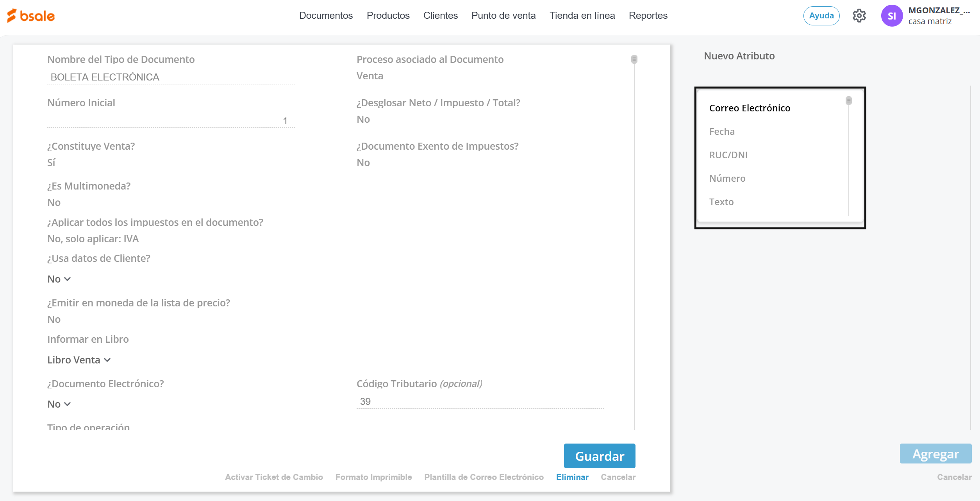Screen dimensions: 980x501
Task: Click the Código Tributario input field
Action: pyautogui.click(x=480, y=401)
